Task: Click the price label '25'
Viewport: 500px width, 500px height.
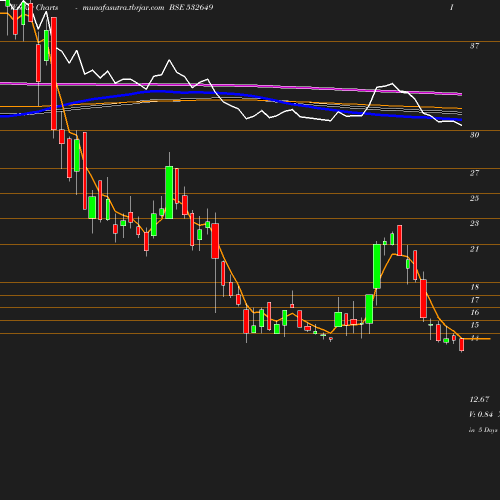Action: tap(474, 198)
